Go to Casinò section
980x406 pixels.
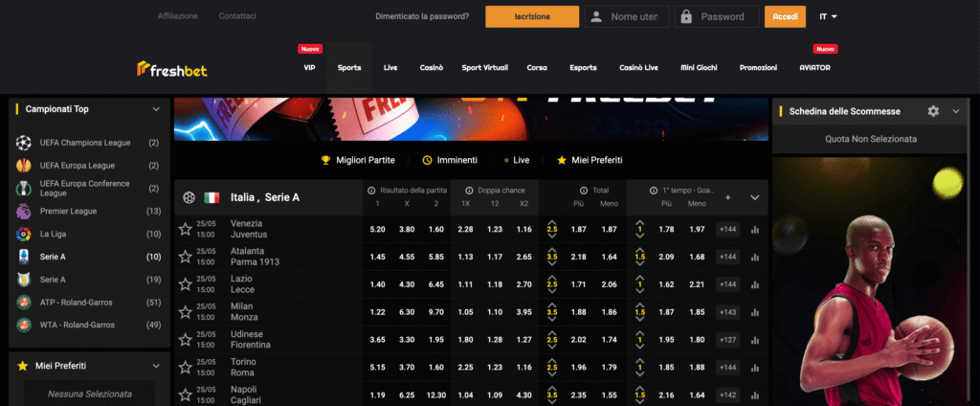(432, 68)
